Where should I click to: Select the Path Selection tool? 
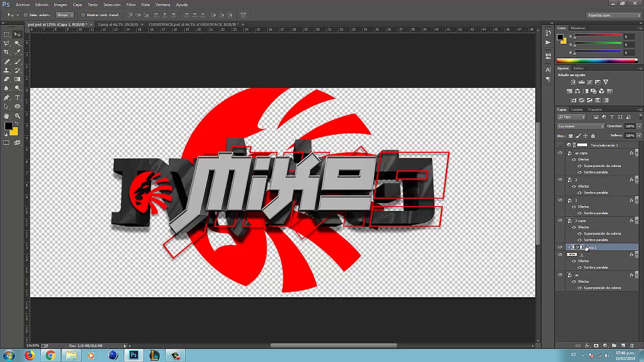pos(7,107)
